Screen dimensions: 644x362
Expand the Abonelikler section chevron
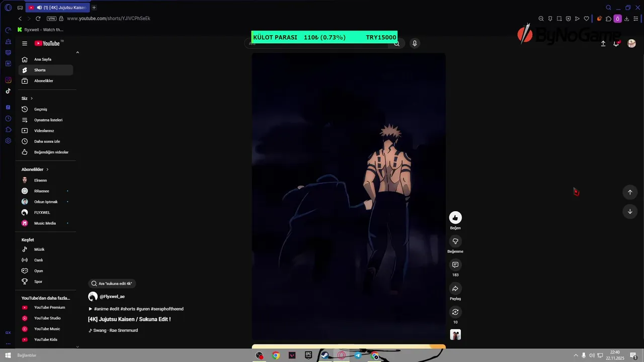pyautogui.click(x=47, y=169)
